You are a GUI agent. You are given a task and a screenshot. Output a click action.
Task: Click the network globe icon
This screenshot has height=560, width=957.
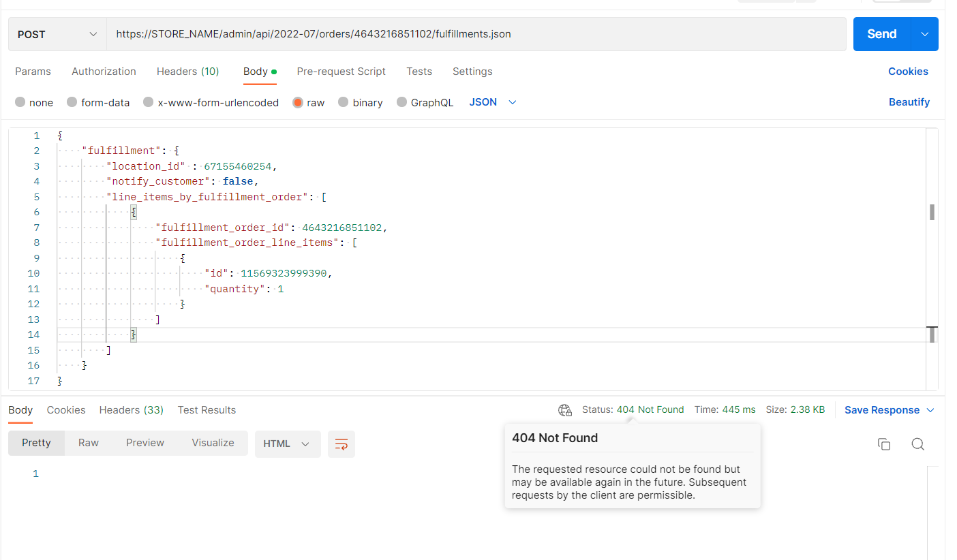565,410
